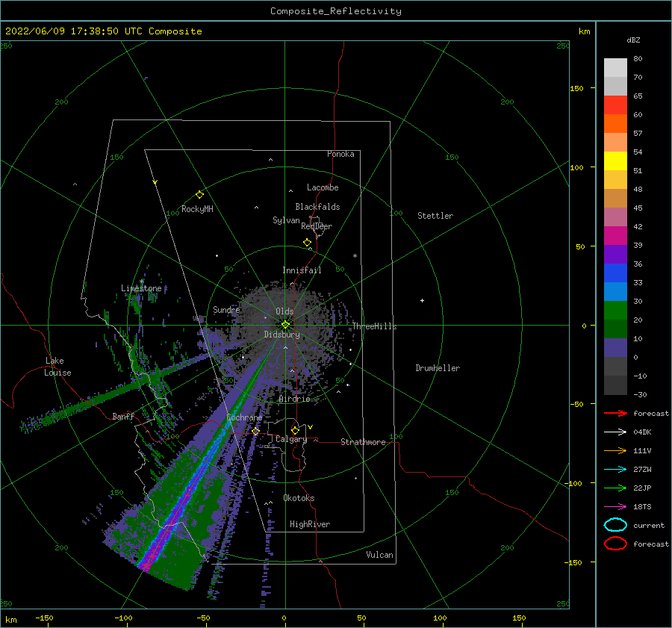Click the light gray swatch between 80 and 70

click(x=615, y=67)
